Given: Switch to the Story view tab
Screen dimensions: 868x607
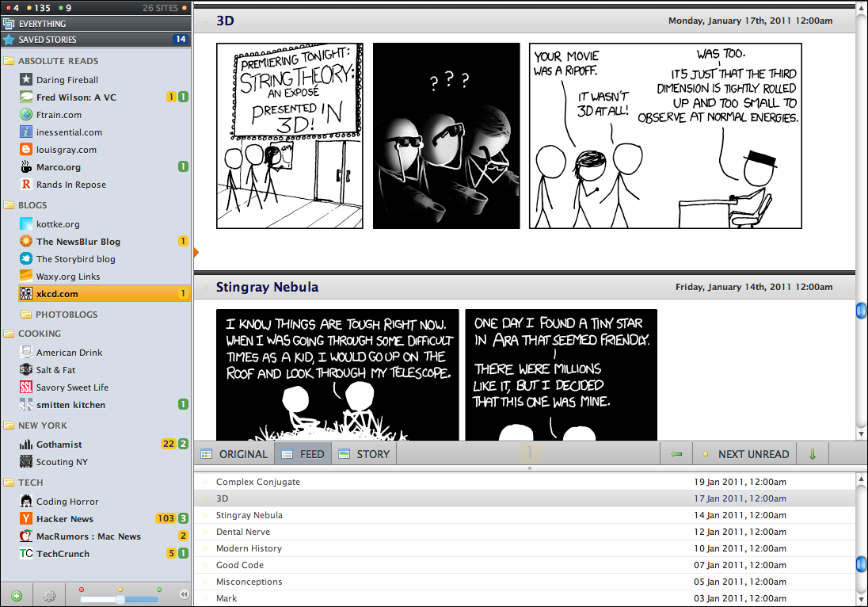Looking at the screenshot, I should tap(364, 454).
